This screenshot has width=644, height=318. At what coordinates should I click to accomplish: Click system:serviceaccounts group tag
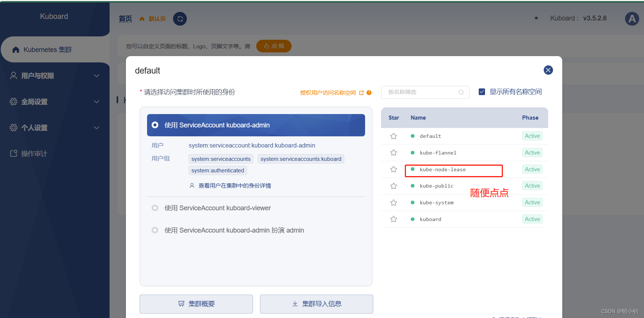point(221,159)
